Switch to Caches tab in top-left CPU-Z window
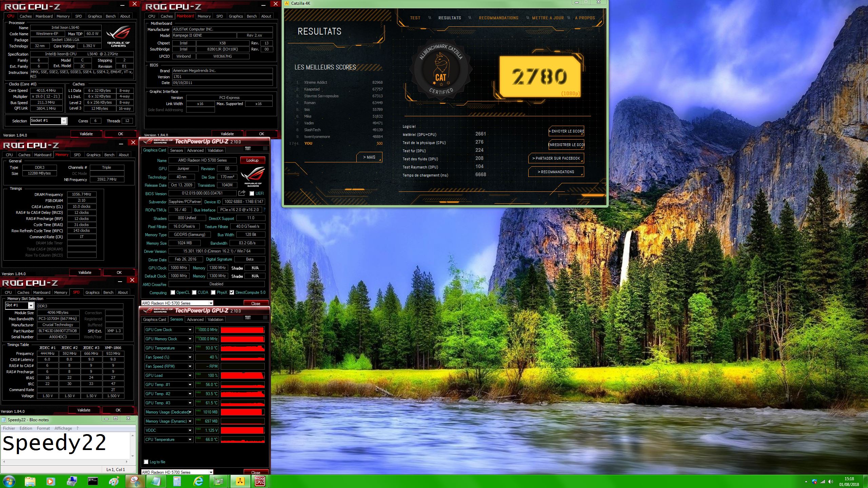The width and height of the screenshot is (868, 488). pos(25,16)
